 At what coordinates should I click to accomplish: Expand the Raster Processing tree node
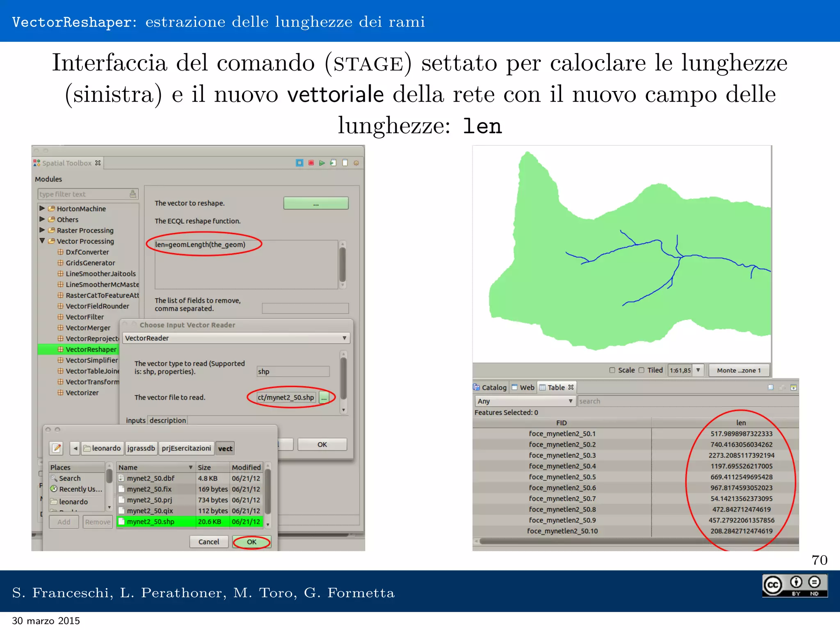[x=42, y=230]
